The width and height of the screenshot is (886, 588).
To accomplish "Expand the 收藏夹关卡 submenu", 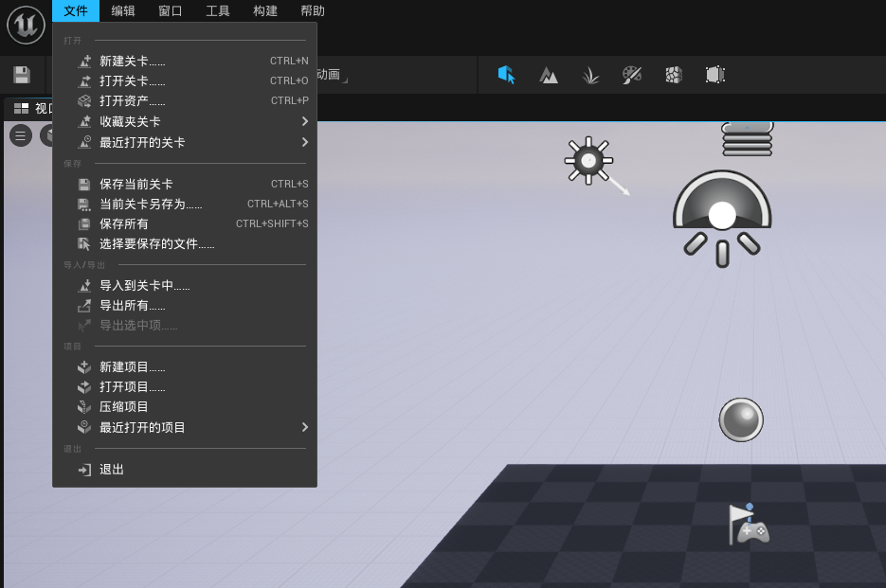I will [x=185, y=121].
